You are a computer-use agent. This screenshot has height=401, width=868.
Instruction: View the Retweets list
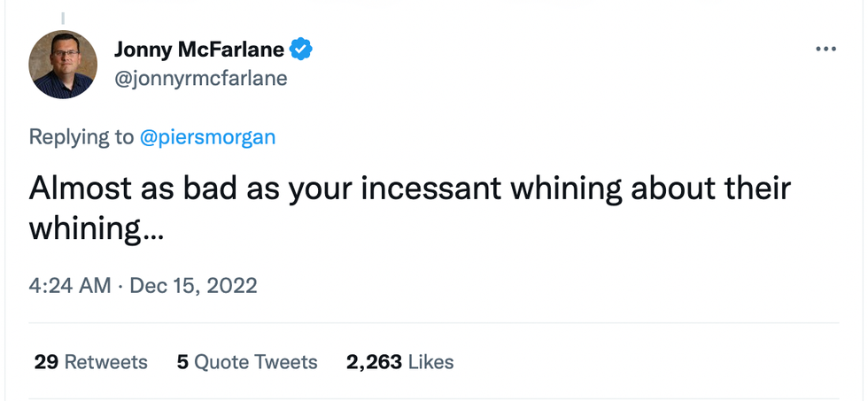coord(106,362)
